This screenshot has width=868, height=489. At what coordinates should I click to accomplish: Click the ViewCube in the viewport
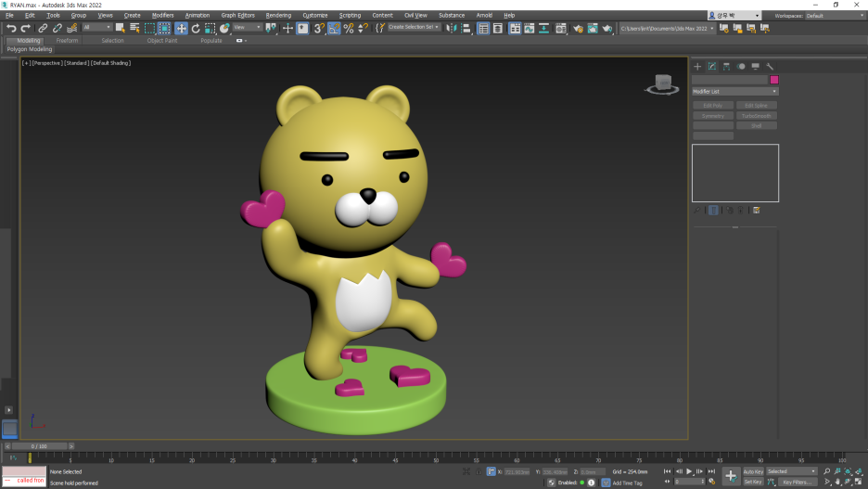662,84
